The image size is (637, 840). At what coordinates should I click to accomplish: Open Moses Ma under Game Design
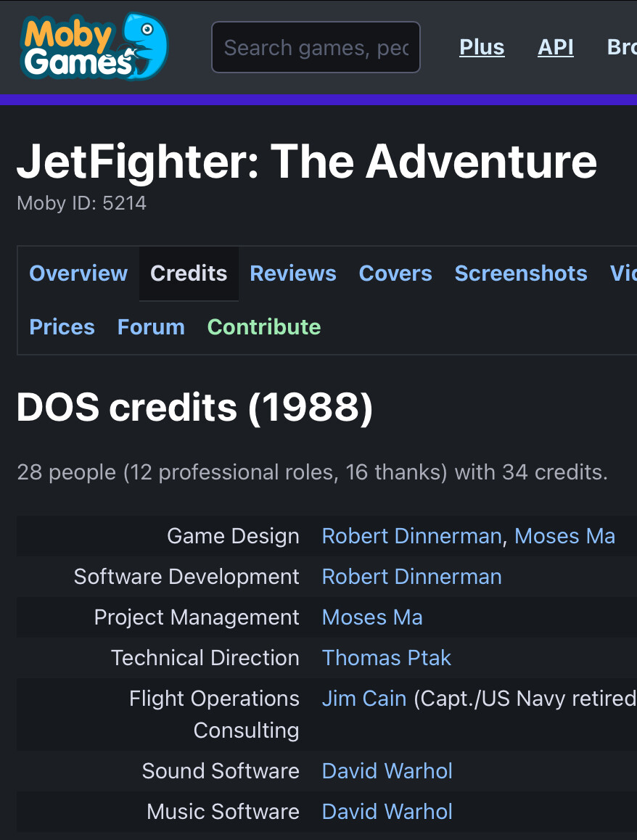click(x=564, y=536)
